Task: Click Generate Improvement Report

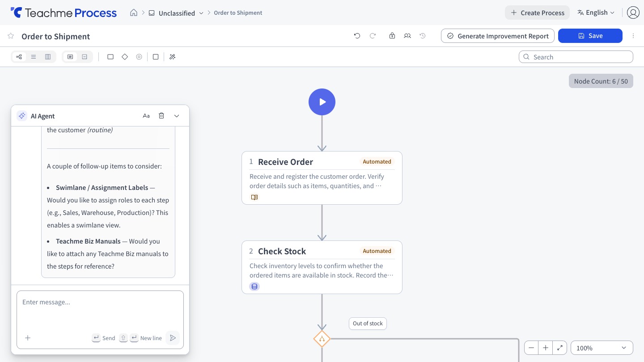Action: pyautogui.click(x=498, y=36)
